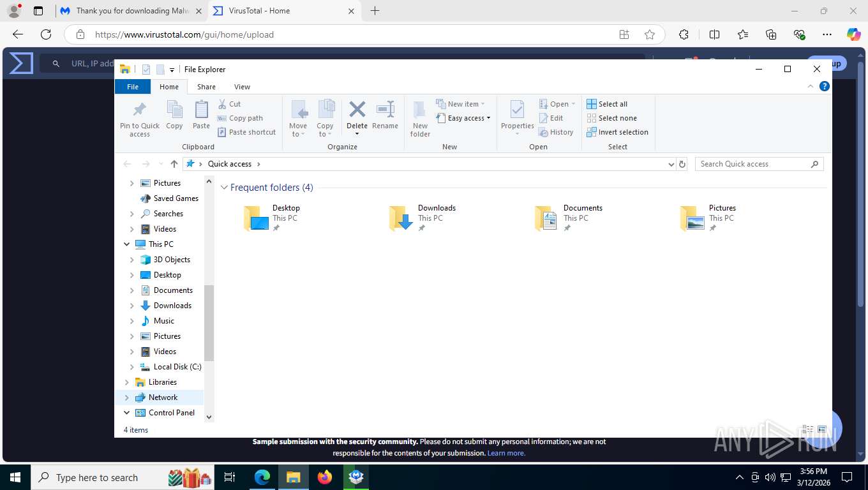Open Firefox from the taskbar
This screenshot has height=490, width=868.
(325, 477)
